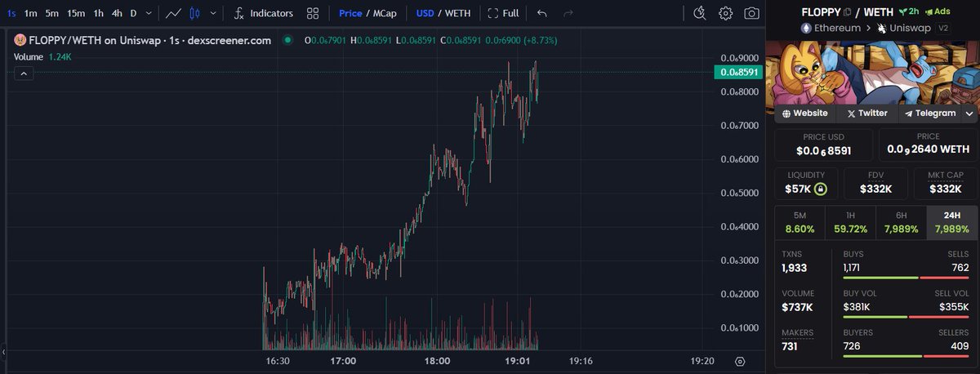
Task: Click the SELL VOL $355K value
Action: click(955, 307)
